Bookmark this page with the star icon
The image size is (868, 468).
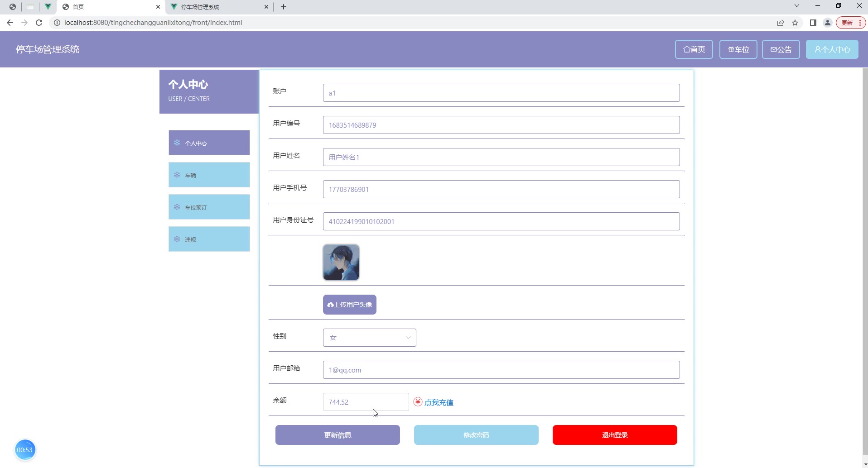tap(795, 23)
